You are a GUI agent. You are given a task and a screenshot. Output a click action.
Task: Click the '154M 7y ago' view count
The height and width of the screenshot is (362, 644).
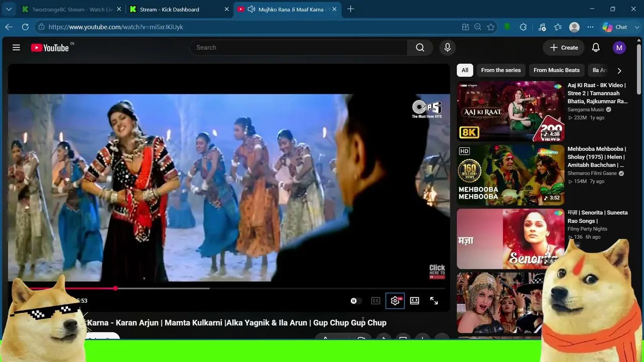586,182
